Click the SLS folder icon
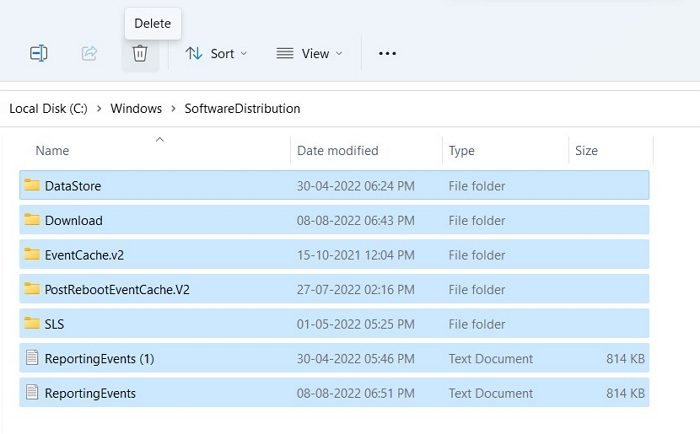Image resolution: width=700 pixels, height=434 pixels. point(32,323)
